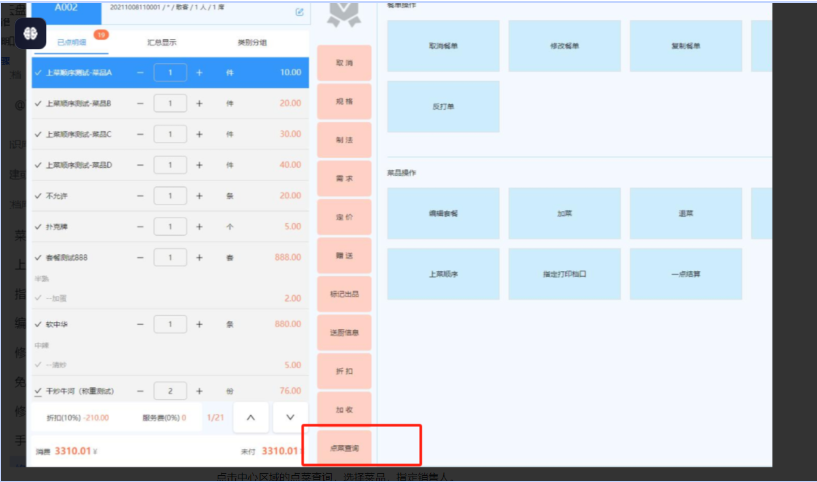Click the 点菜查询 button

tap(344, 447)
